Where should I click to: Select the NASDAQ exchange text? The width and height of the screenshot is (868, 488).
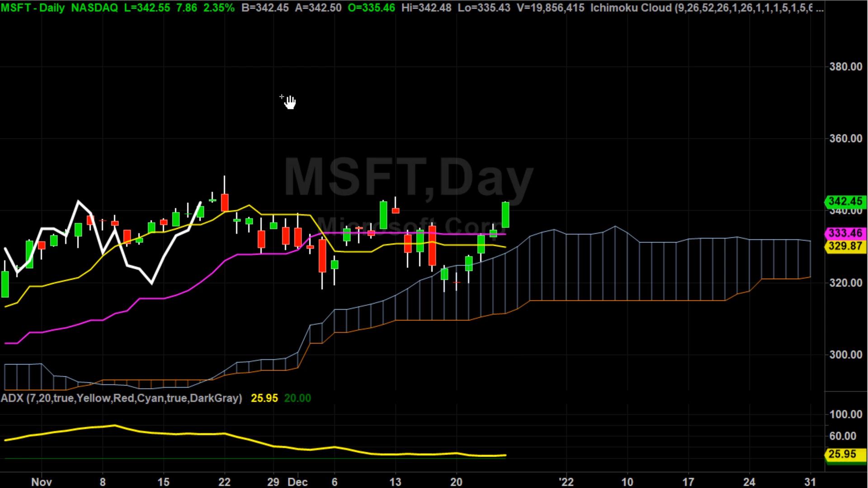94,8
